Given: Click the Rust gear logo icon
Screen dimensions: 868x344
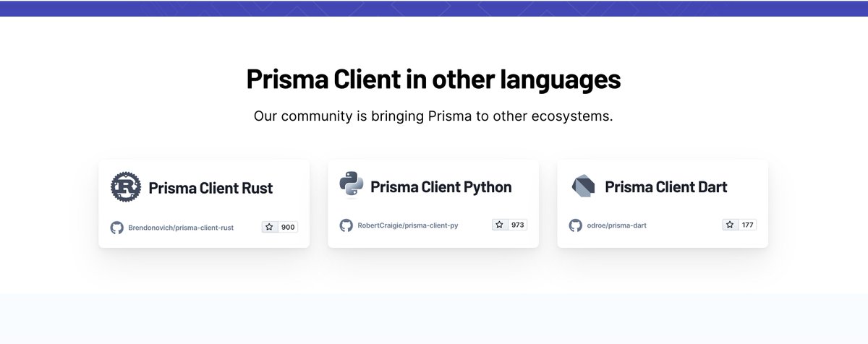Looking at the screenshot, I should coord(126,187).
